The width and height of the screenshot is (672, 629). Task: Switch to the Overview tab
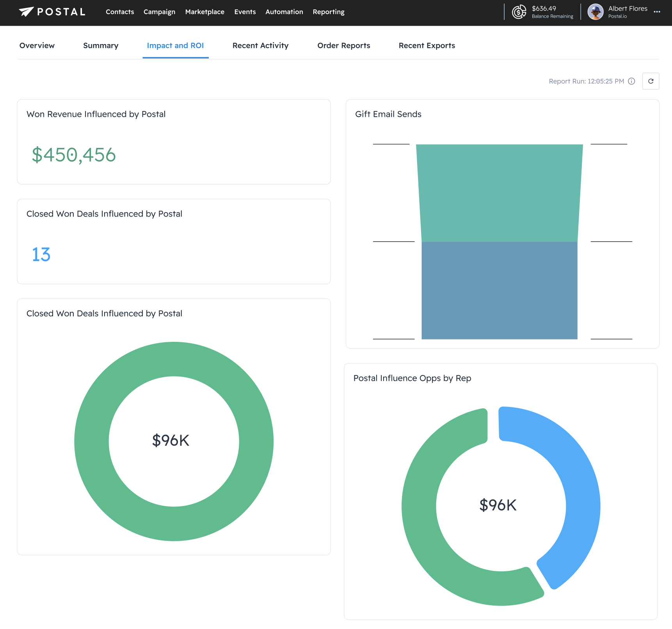37,46
